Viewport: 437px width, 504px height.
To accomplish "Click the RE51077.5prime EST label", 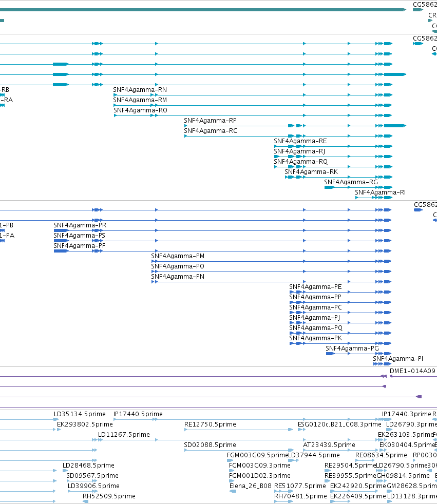I will [300, 487].
